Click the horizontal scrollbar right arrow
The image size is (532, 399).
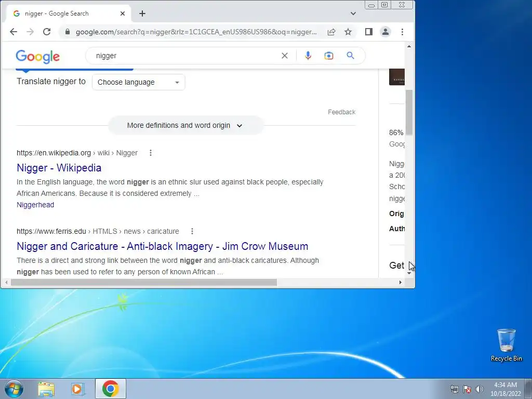point(401,282)
